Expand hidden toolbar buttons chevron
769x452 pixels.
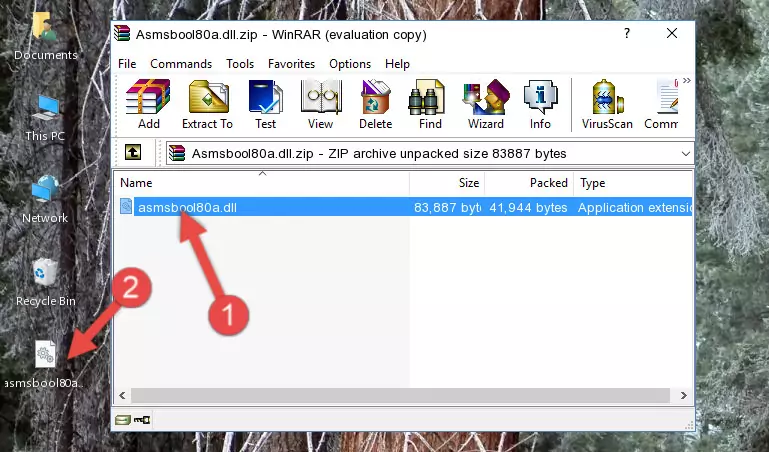tap(687, 81)
